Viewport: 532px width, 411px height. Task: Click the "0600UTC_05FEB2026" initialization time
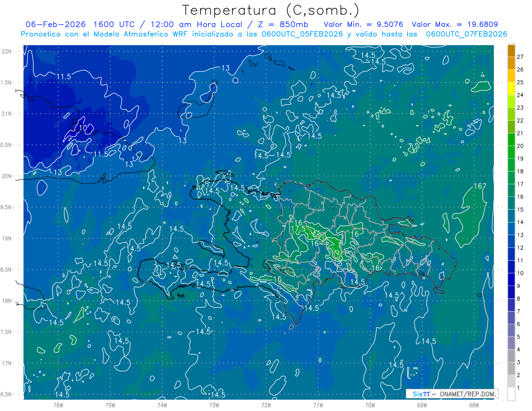tap(301, 34)
